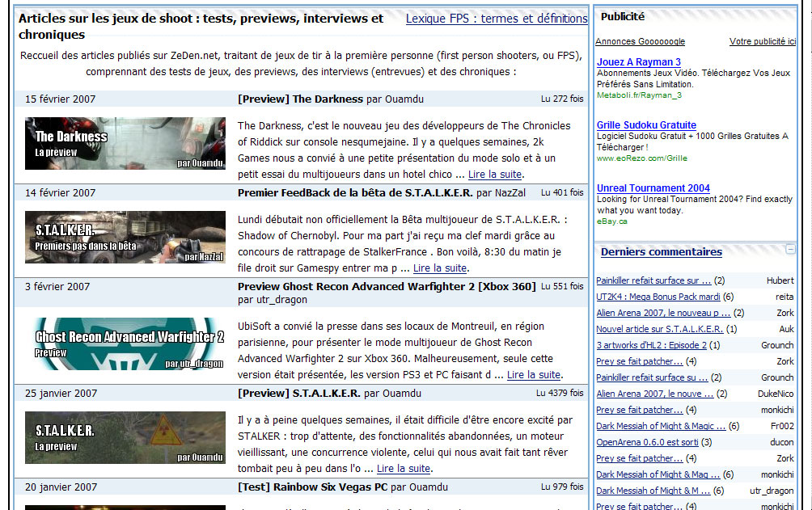Click the 'Lu 272 fois' read count
The width and height of the screenshot is (812, 510).
tap(562, 99)
